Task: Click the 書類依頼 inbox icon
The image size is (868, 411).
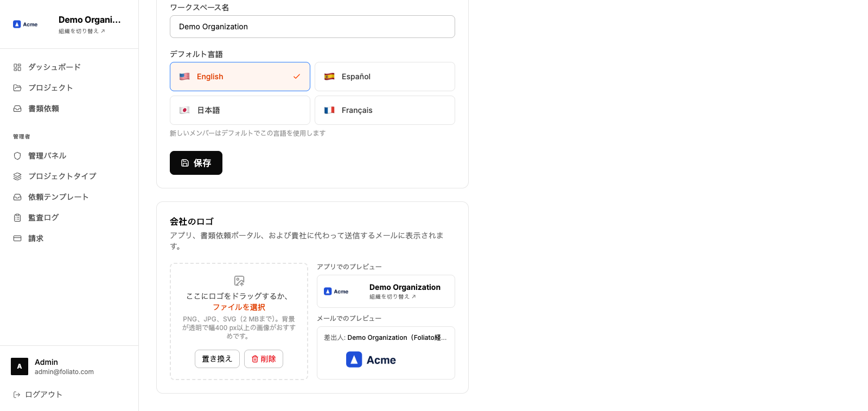Action: [x=17, y=109]
